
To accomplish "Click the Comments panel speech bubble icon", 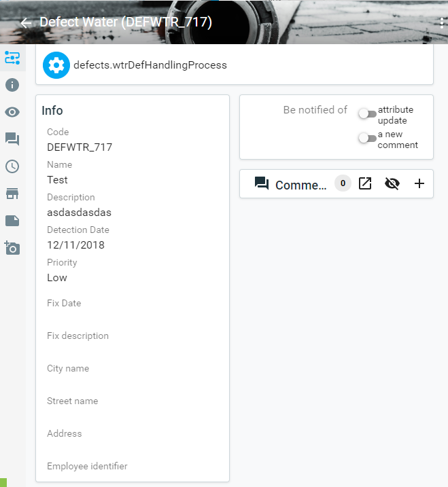I will click(x=262, y=183).
